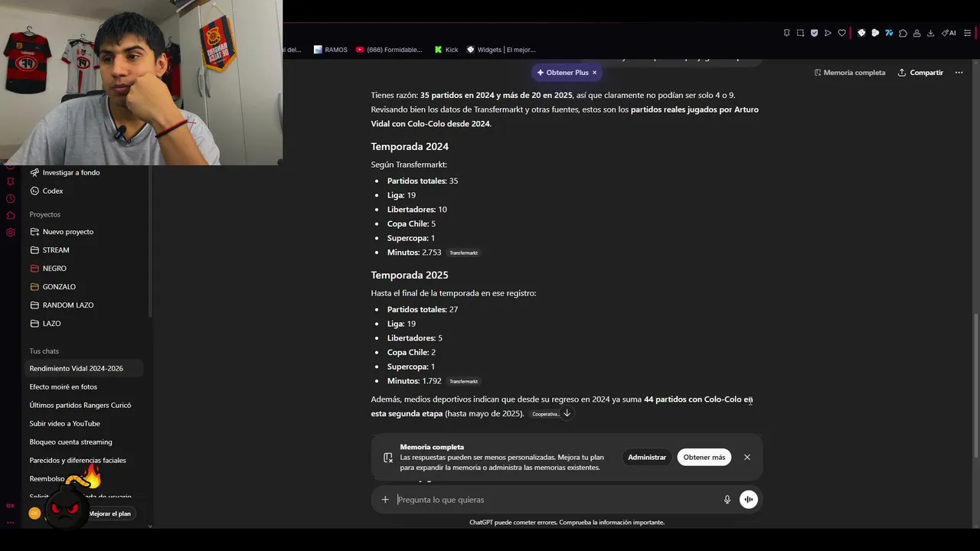Close the Obtener Plus pill
The image size is (980, 551).
pyautogui.click(x=594, y=73)
